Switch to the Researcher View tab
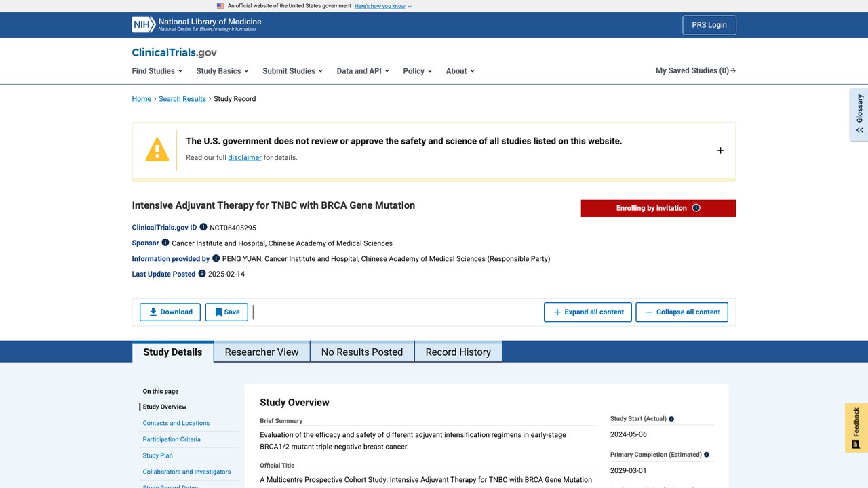Viewport: 868px width, 488px height. (262, 352)
